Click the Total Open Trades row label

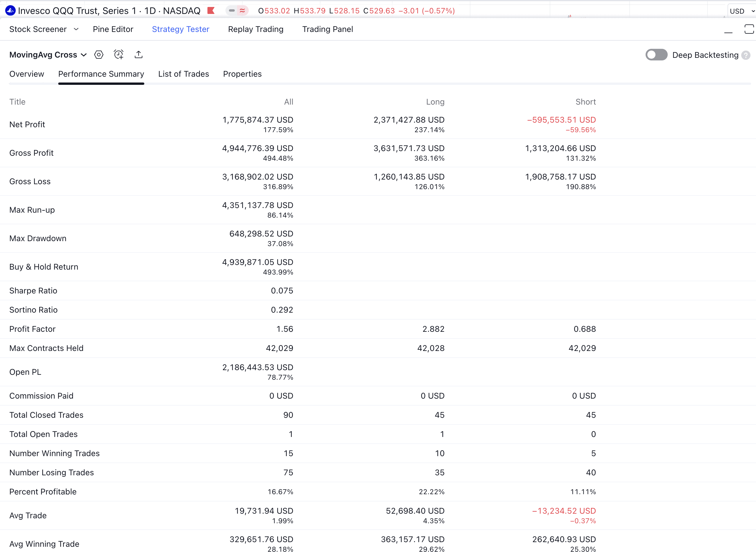pyautogui.click(x=43, y=434)
